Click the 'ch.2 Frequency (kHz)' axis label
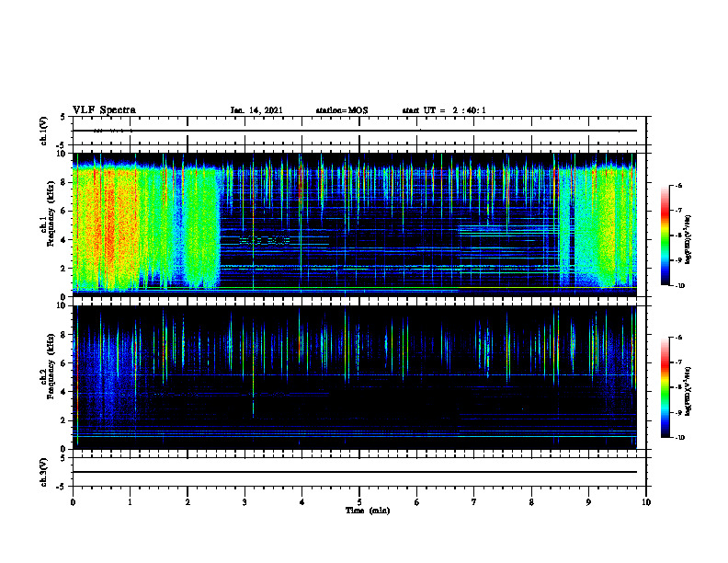 [x=48, y=366]
